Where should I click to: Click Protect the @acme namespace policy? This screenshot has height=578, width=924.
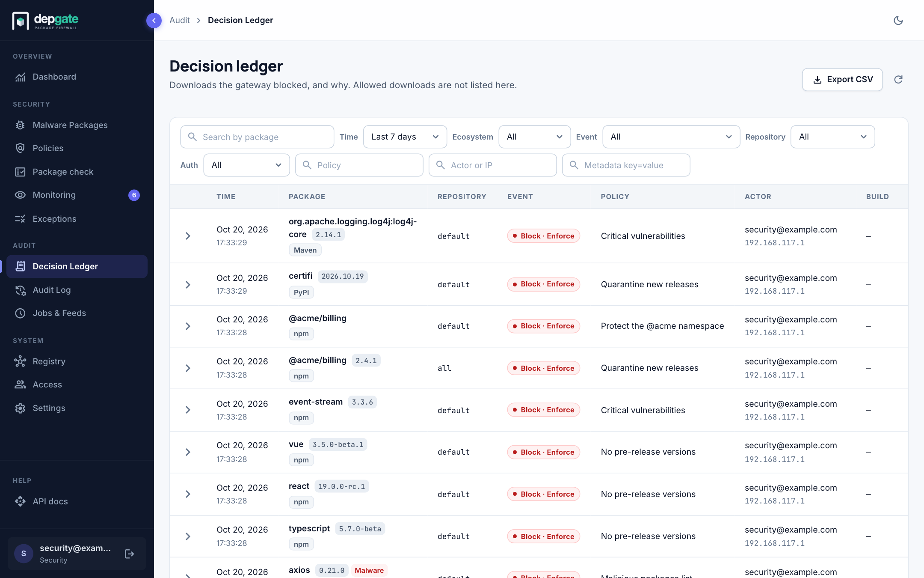click(662, 326)
